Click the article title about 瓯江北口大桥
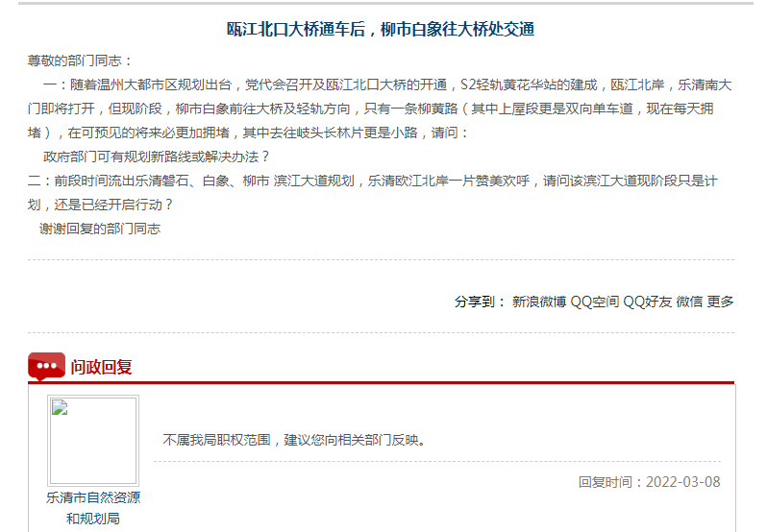 pos(380,29)
